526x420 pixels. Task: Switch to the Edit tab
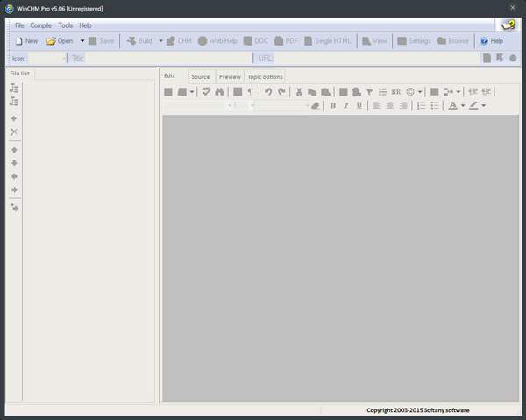pos(169,75)
